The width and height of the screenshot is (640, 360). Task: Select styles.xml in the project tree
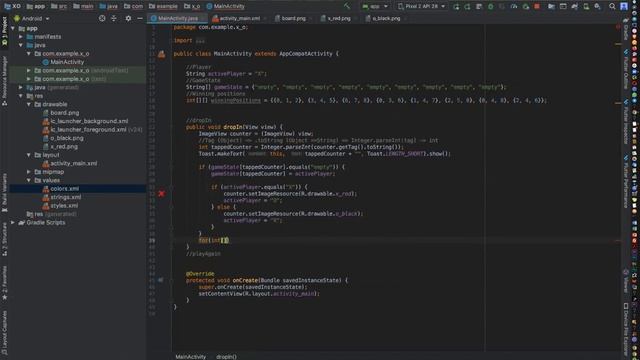tap(64, 206)
